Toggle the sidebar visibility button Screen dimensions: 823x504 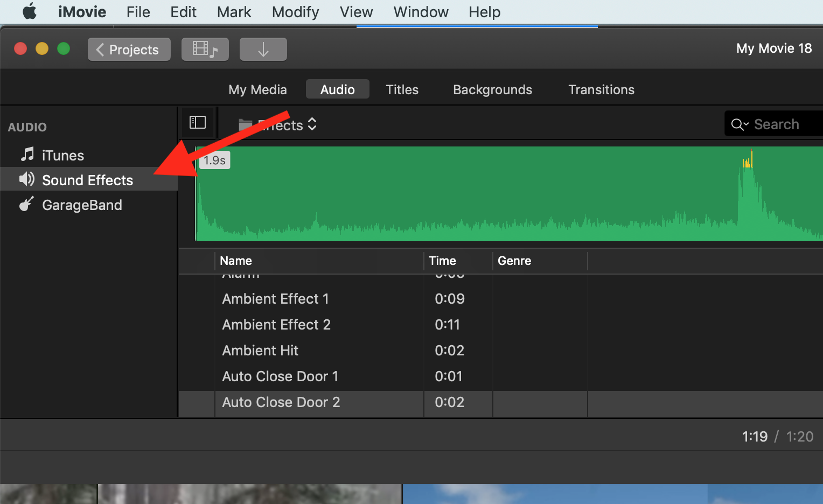point(198,123)
